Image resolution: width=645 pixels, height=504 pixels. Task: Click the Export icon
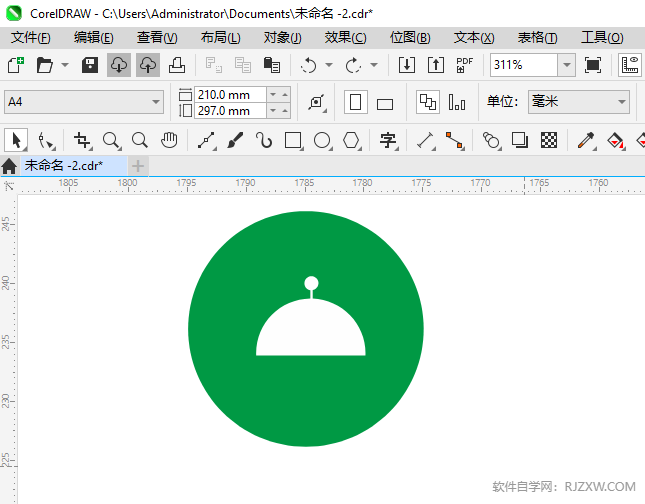436,65
